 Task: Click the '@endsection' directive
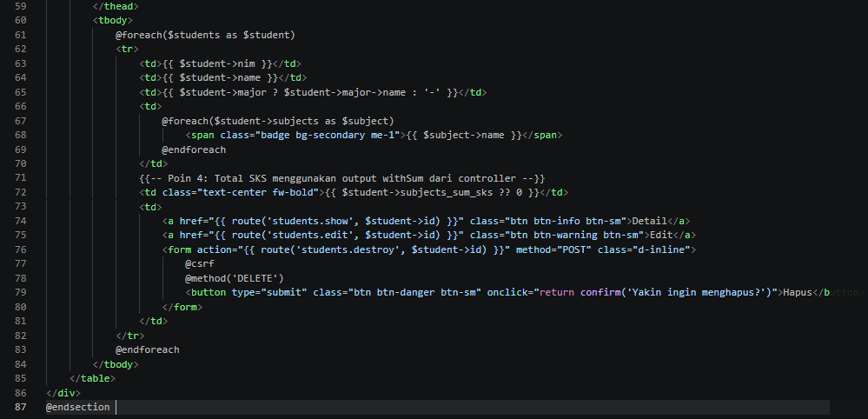click(x=77, y=408)
